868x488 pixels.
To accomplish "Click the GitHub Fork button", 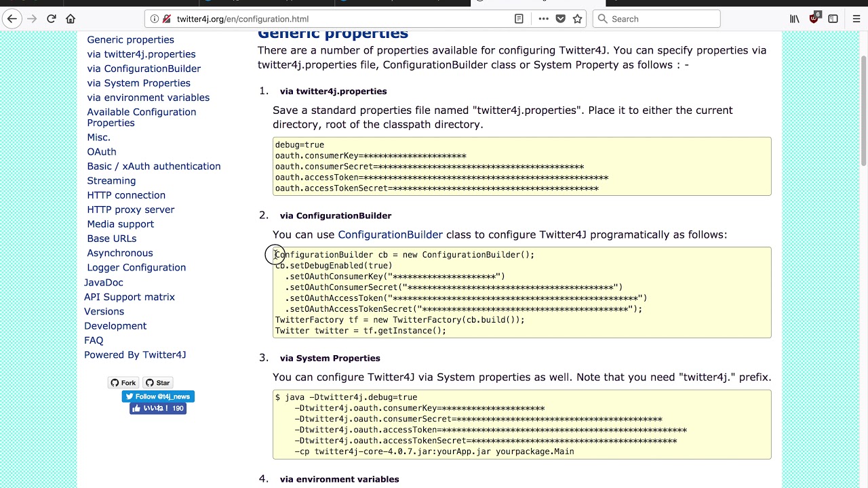I will 123,383.
